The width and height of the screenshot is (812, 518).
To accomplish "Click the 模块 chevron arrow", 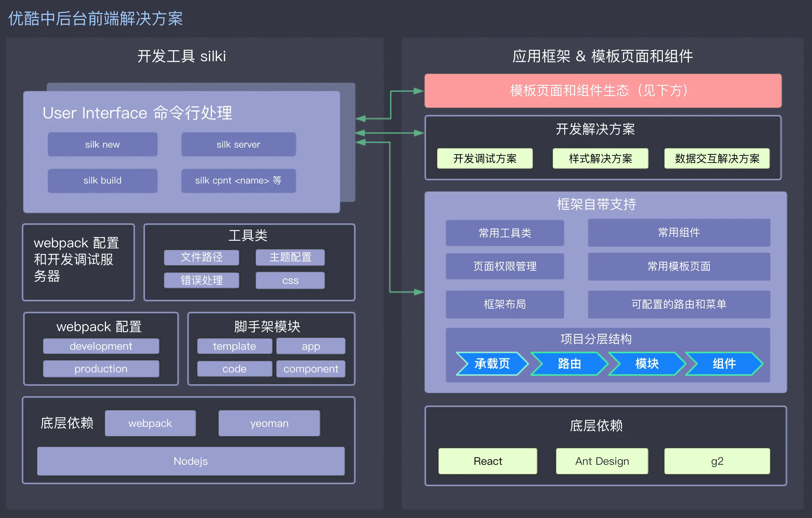I will tap(647, 363).
